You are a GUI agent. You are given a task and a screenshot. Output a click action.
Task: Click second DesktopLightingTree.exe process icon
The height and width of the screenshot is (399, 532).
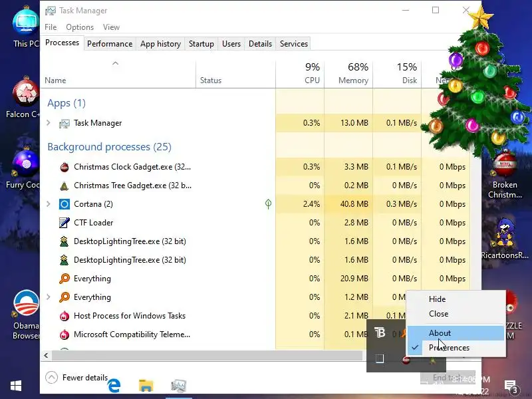pos(64,260)
